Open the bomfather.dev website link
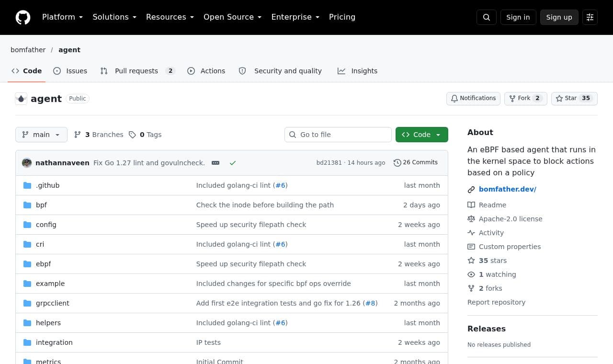The image size is (613, 364). (508, 189)
